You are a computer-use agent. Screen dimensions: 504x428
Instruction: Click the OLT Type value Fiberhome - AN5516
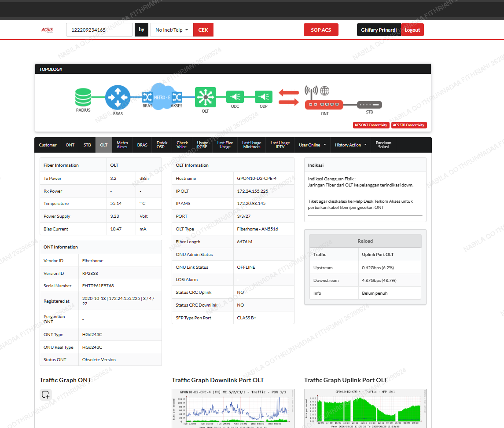(258, 229)
